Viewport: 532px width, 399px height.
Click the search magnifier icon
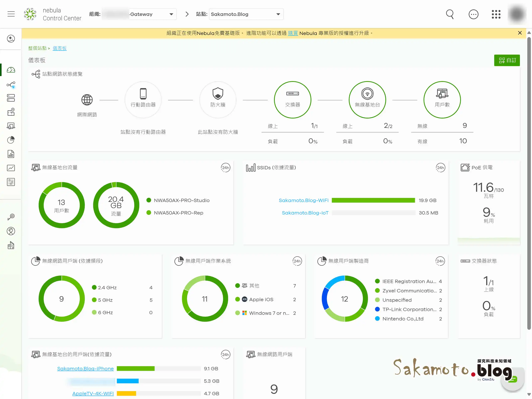click(x=449, y=14)
